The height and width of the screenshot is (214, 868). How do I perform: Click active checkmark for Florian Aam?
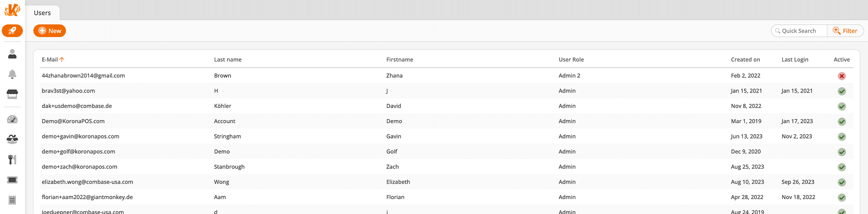click(x=842, y=198)
